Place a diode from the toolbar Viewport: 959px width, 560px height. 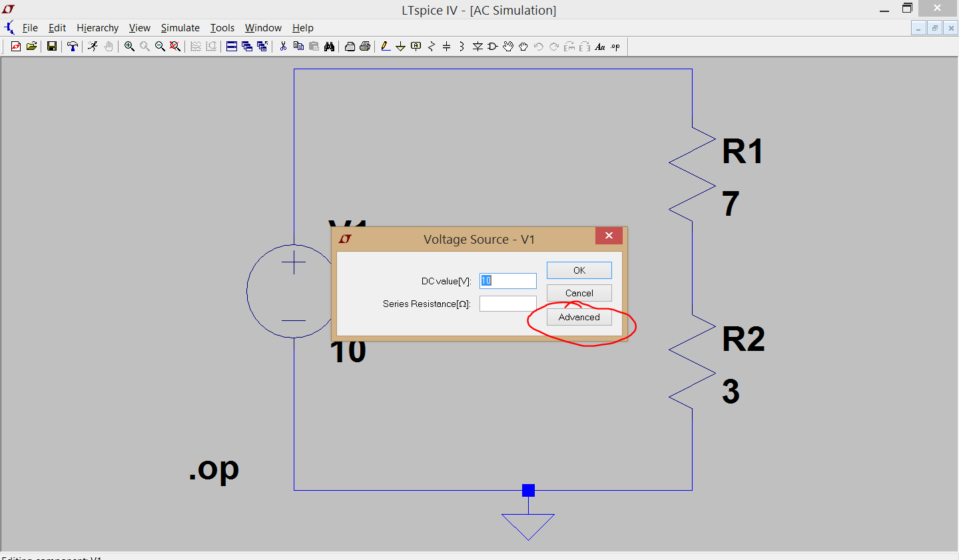[478, 47]
